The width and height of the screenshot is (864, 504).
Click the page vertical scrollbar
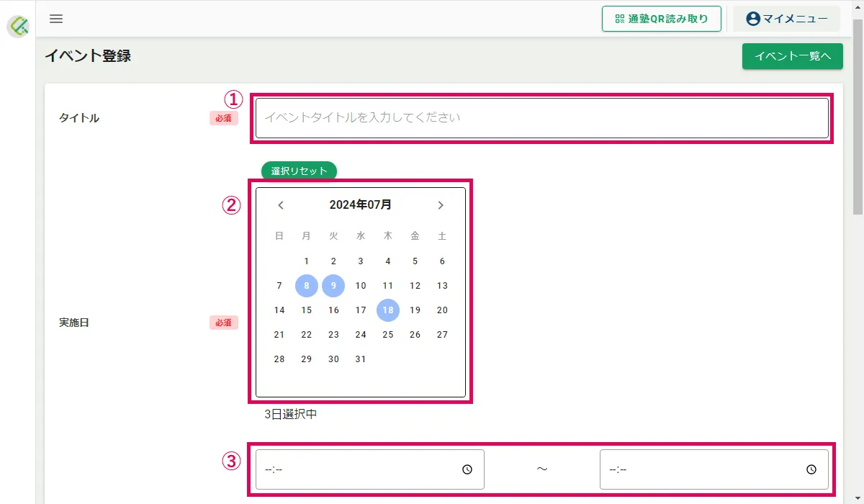858,252
